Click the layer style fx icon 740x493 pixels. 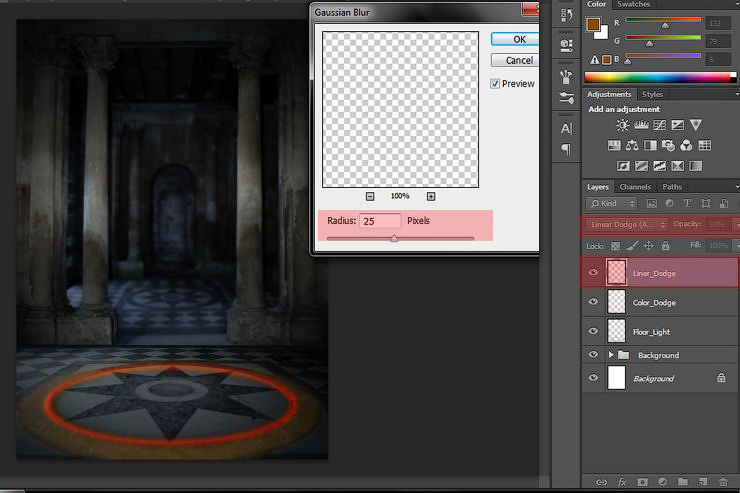620,482
